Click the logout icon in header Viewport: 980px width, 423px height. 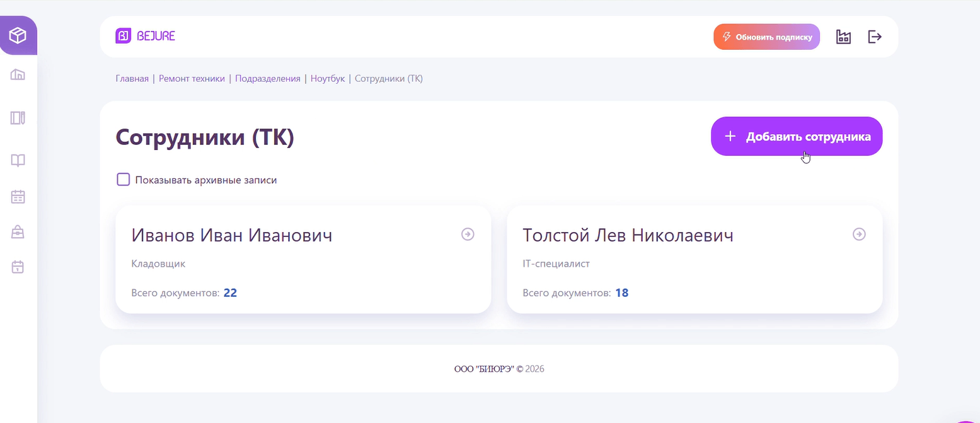pyautogui.click(x=875, y=37)
